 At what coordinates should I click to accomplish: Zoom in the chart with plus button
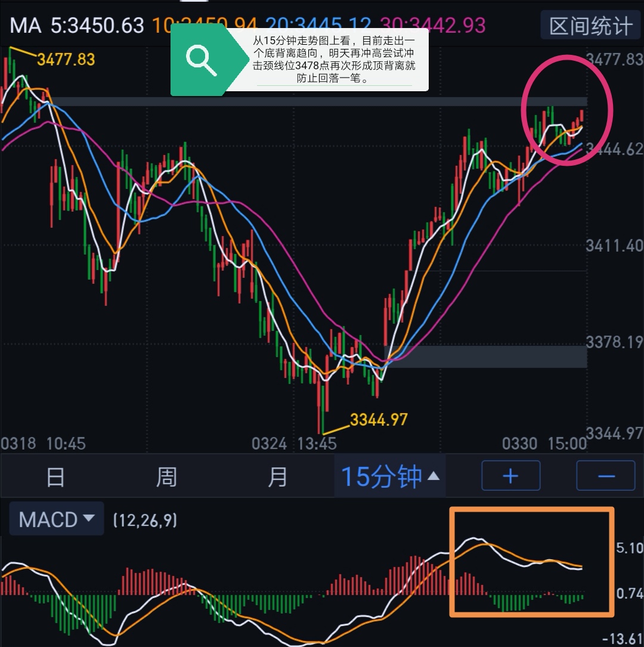(x=511, y=476)
